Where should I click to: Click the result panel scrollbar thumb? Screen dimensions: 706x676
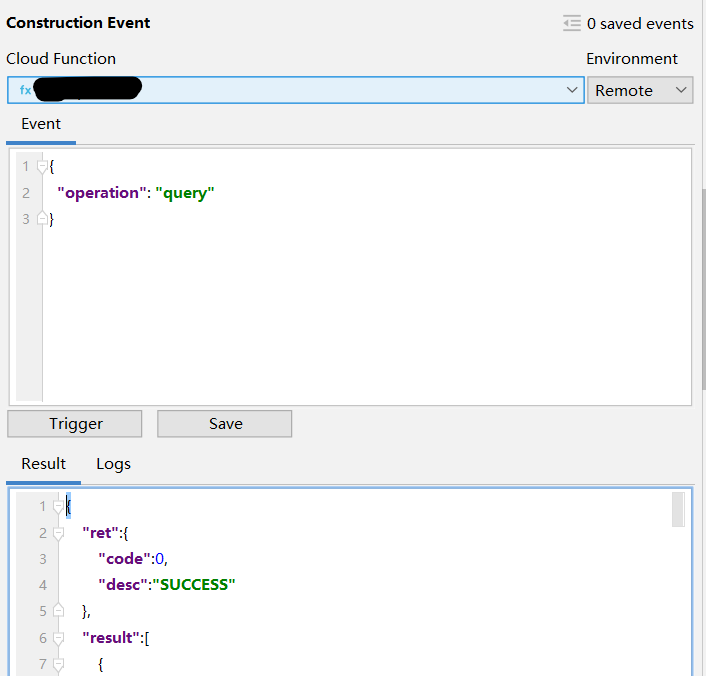click(678, 509)
